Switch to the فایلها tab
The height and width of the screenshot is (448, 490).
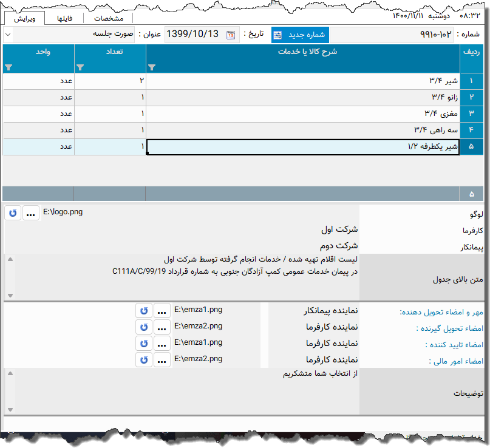pyautogui.click(x=64, y=18)
